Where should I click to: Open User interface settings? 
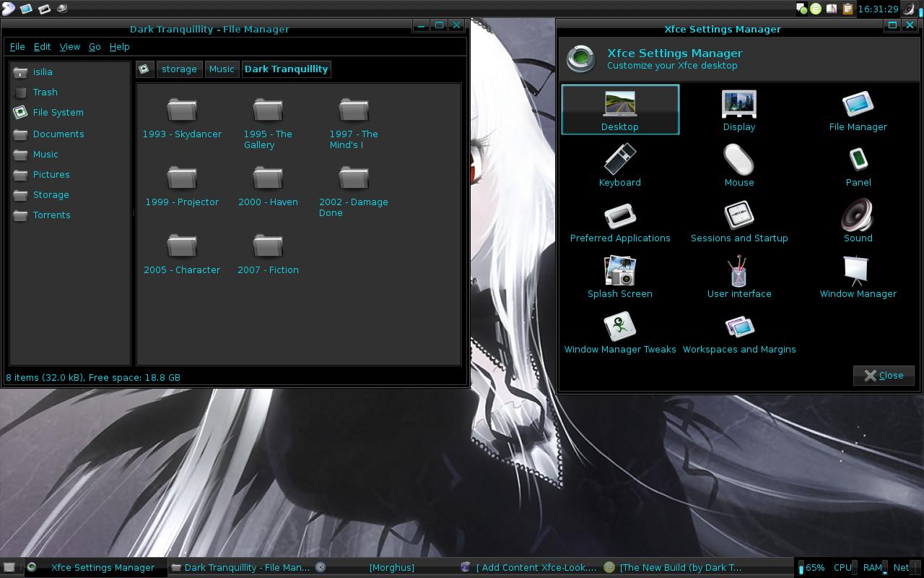click(739, 277)
